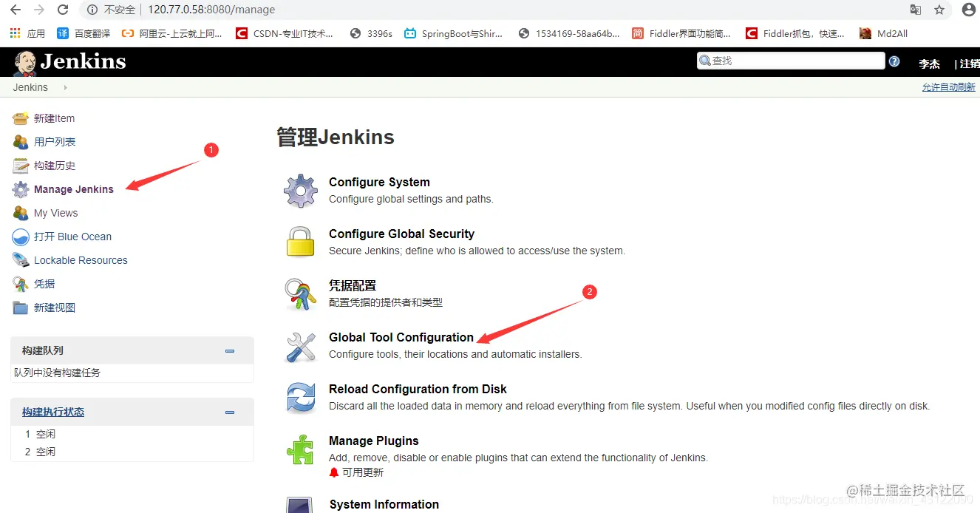Open the 凭据配置 link

pyautogui.click(x=353, y=285)
